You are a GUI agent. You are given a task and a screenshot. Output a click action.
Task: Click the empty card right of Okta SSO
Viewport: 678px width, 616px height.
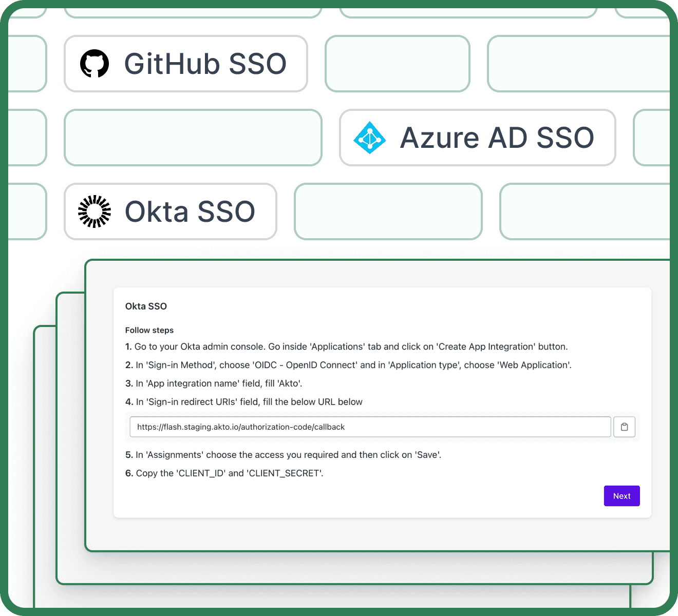388,211
